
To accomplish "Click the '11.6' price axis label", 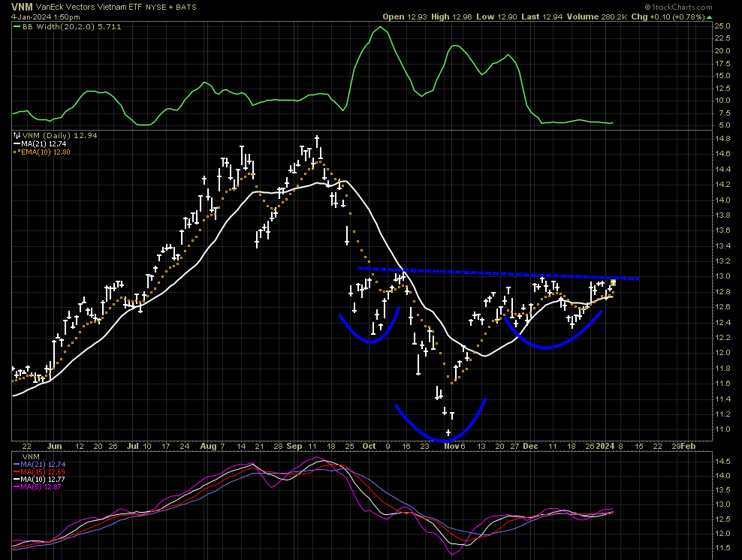I will (722, 384).
